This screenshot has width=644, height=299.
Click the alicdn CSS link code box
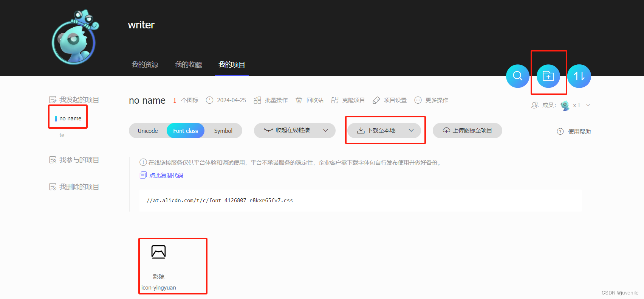tap(360, 200)
